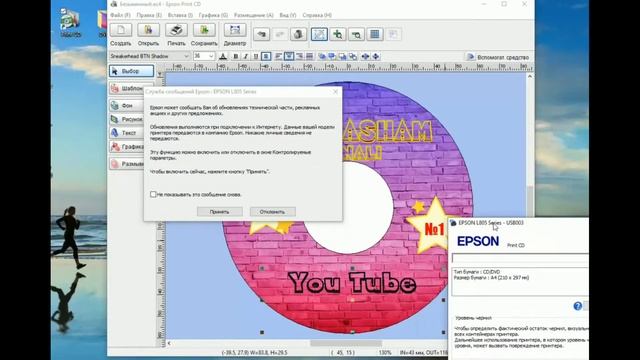Click the empty field in EPSON status window
Viewport: 640px width, 360px height.
(520, 258)
